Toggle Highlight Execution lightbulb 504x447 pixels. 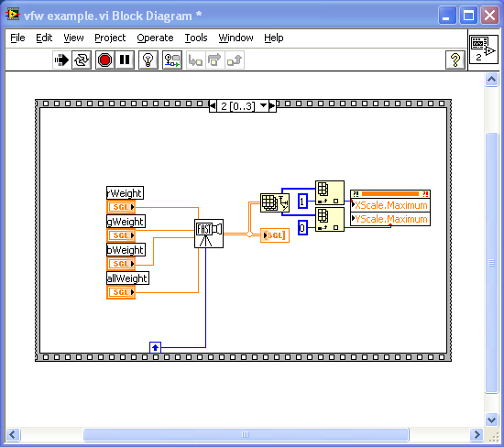click(148, 60)
